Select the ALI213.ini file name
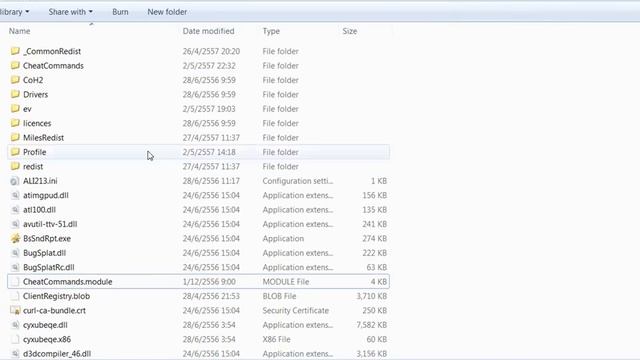The height and width of the screenshot is (360, 640). [40, 181]
